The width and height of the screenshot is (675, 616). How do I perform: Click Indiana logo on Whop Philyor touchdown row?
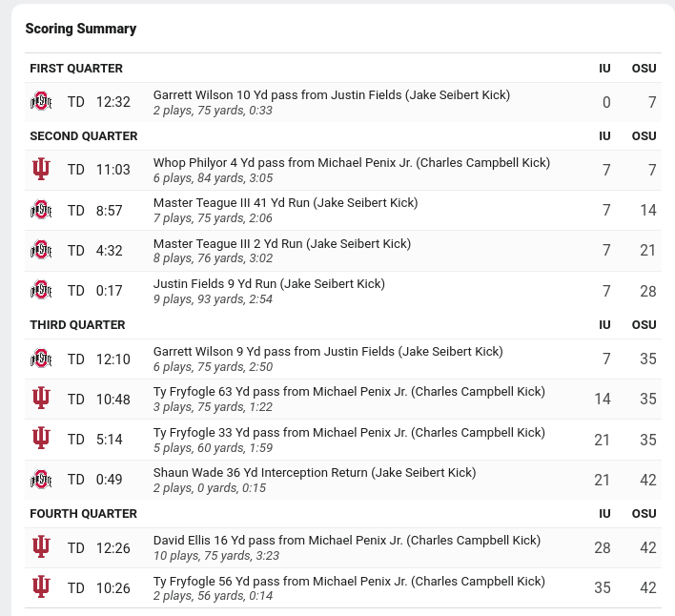pos(41,169)
